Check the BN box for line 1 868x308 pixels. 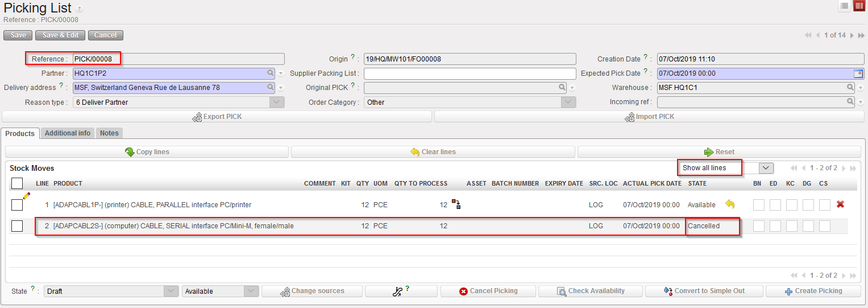[x=758, y=205]
